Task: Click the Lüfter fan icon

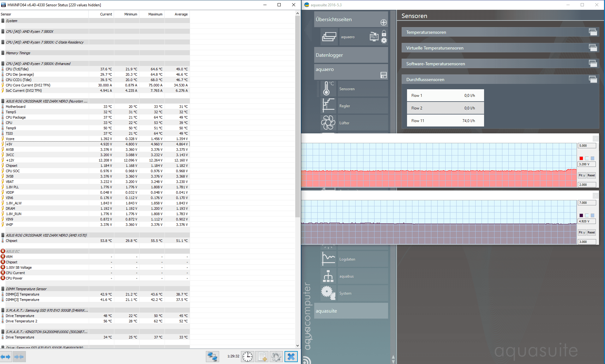Action: [328, 123]
